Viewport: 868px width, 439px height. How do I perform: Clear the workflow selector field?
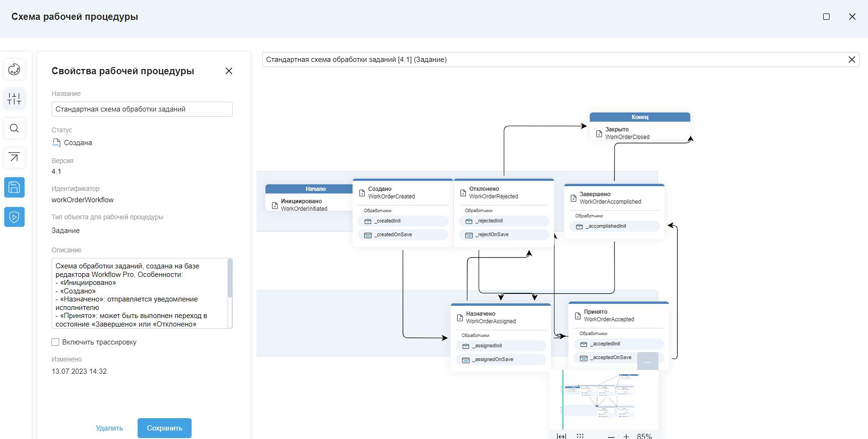[851, 60]
